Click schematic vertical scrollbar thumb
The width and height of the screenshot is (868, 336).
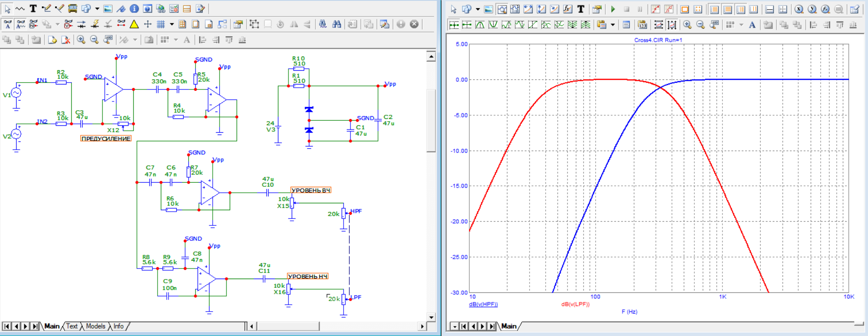click(x=431, y=120)
